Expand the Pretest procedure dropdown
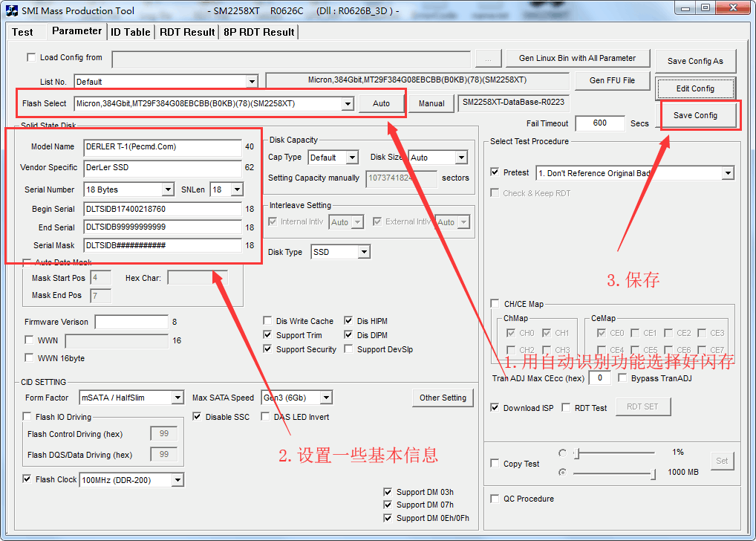 pos(727,173)
